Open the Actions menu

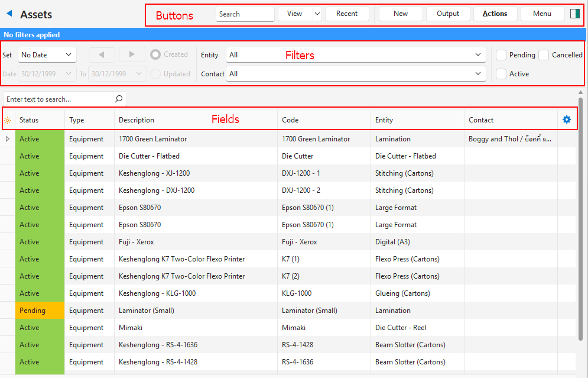[495, 14]
